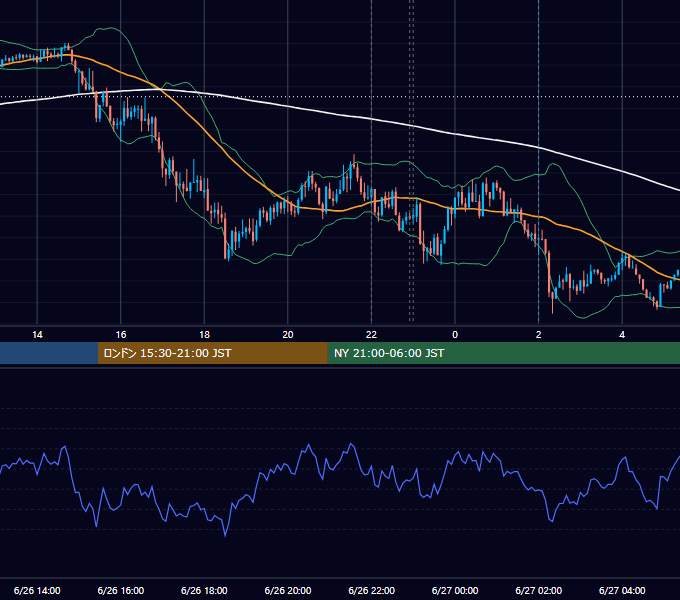The height and width of the screenshot is (600, 680).
Task: Click the 16 hour axis label
Action: (121, 335)
